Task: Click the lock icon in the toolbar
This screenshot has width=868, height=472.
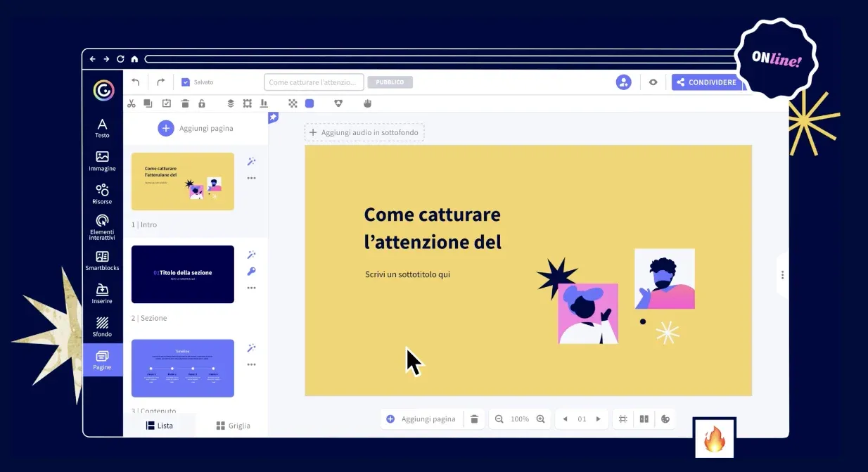Action: (202, 103)
